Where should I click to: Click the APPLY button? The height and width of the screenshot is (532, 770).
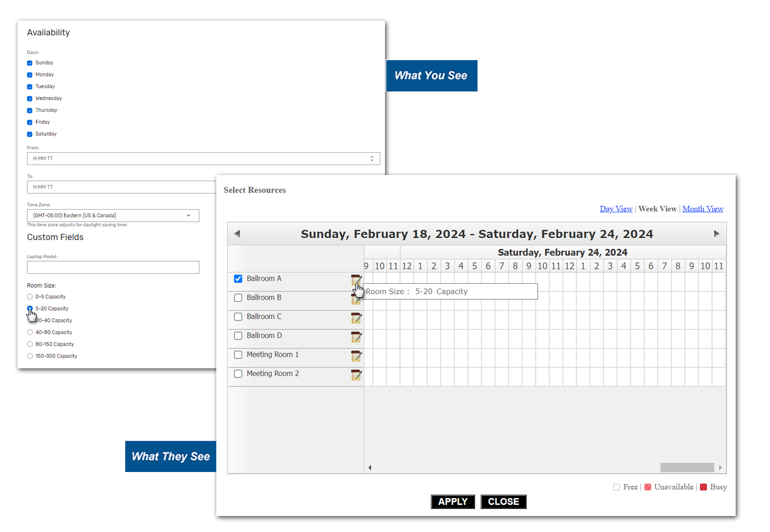[453, 502]
